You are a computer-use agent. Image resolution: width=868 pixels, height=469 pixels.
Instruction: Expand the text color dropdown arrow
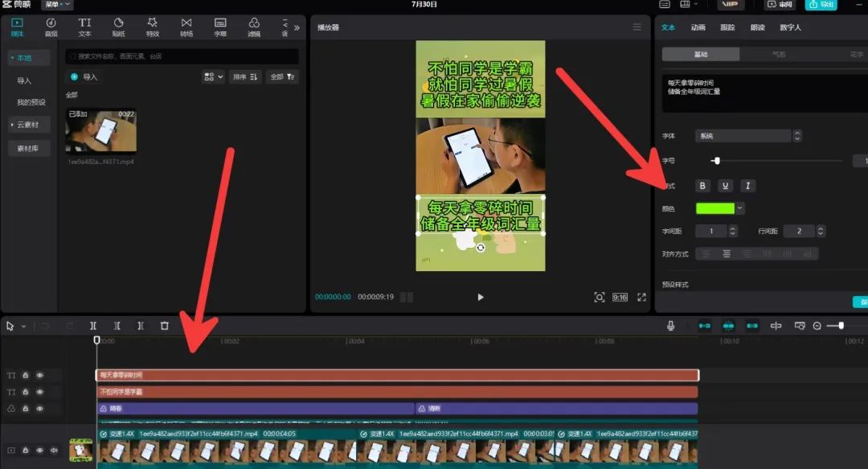[x=740, y=208]
